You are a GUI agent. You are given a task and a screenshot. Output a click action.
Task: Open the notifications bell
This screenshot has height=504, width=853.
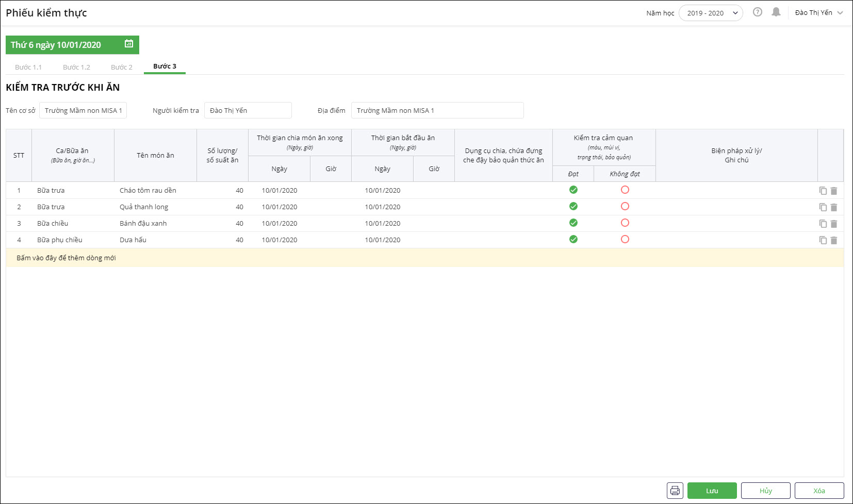[x=776, y=12]
